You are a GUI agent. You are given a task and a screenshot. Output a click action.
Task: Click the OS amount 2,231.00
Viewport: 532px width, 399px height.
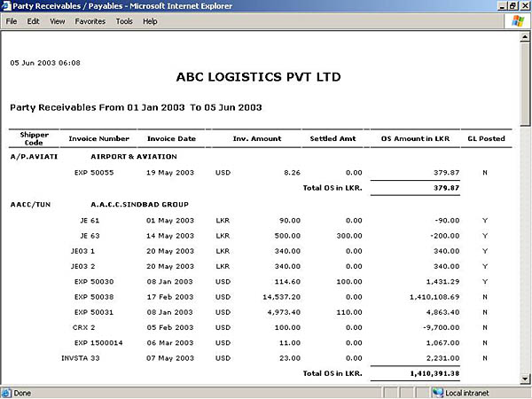point(442,358)
